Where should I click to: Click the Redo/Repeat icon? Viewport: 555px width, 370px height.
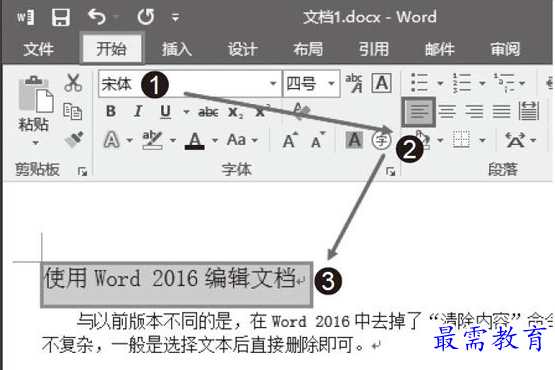(145, 17)
